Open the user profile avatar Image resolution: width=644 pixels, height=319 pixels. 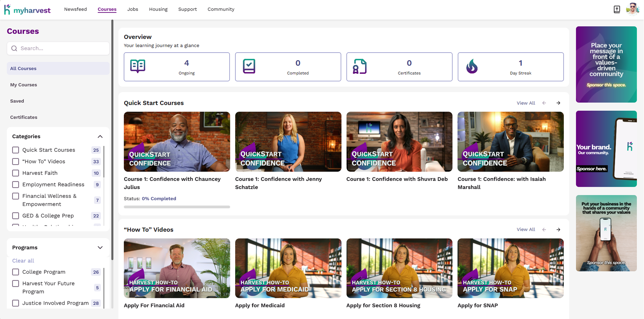(632, 9)
